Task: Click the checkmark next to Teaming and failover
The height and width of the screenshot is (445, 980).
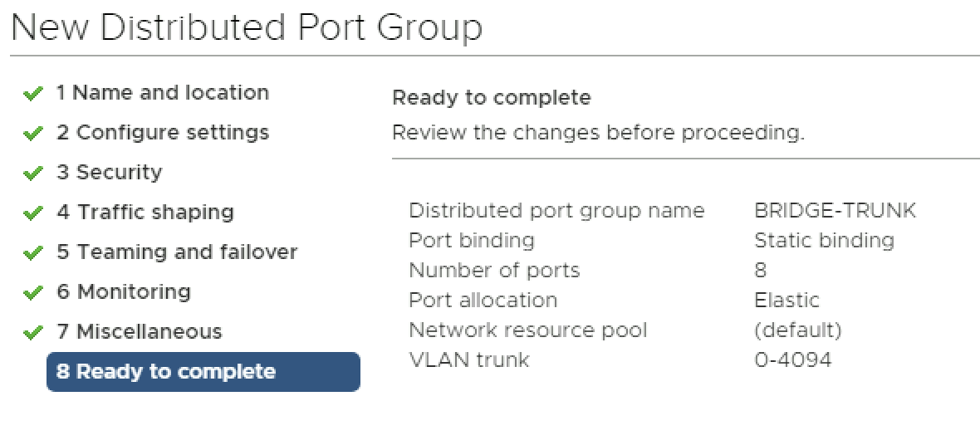Action: (x=33, y=253)
